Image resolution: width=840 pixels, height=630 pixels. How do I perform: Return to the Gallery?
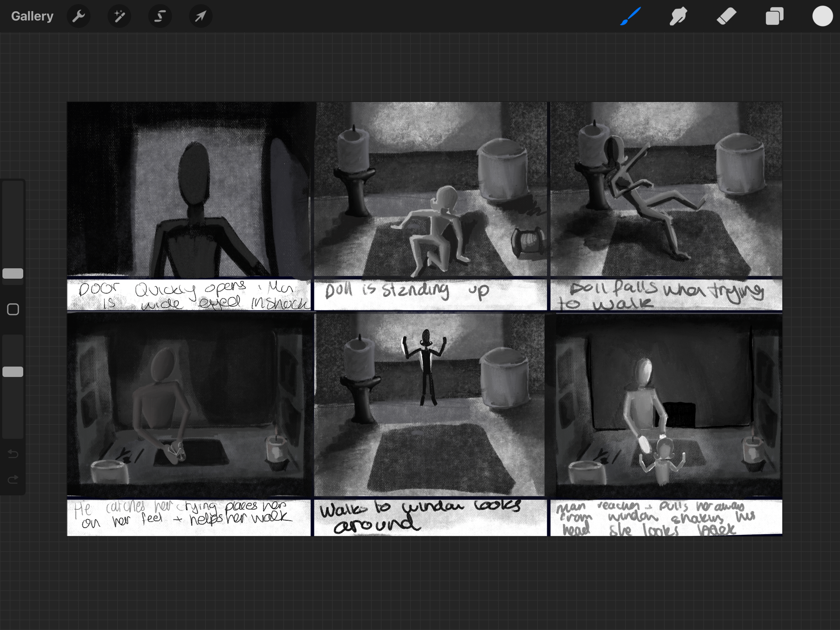32,16
